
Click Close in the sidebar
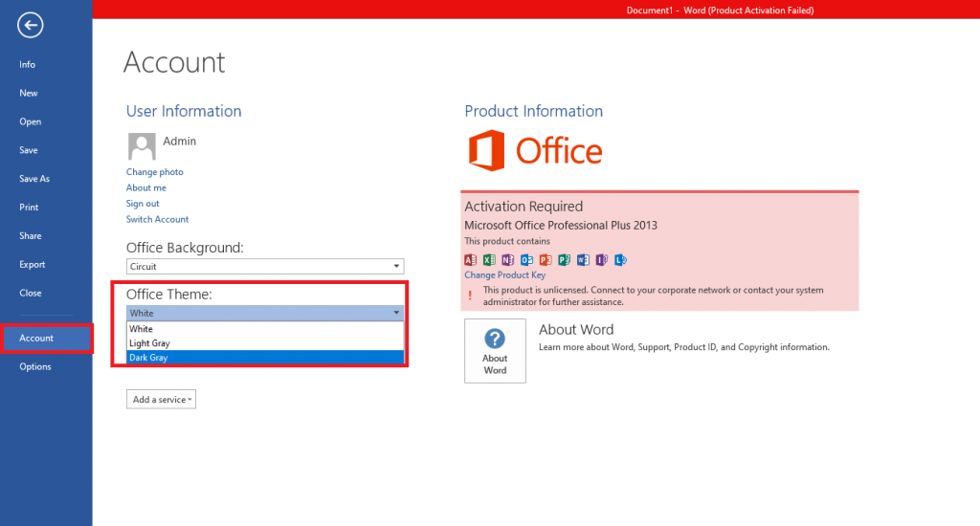[46, 293]
